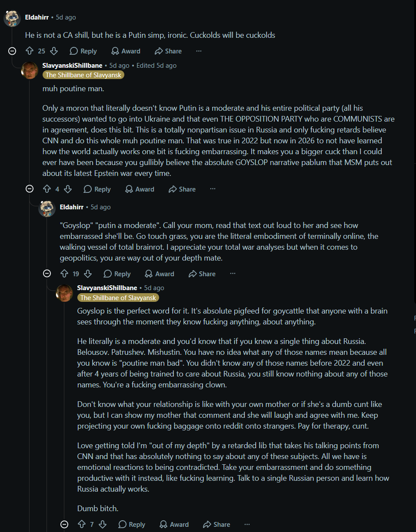The width and height of the screenshot is (416, 532).
Task: Reply to the 4-point SlavyanskiShillbane comment
Action: 97,189
